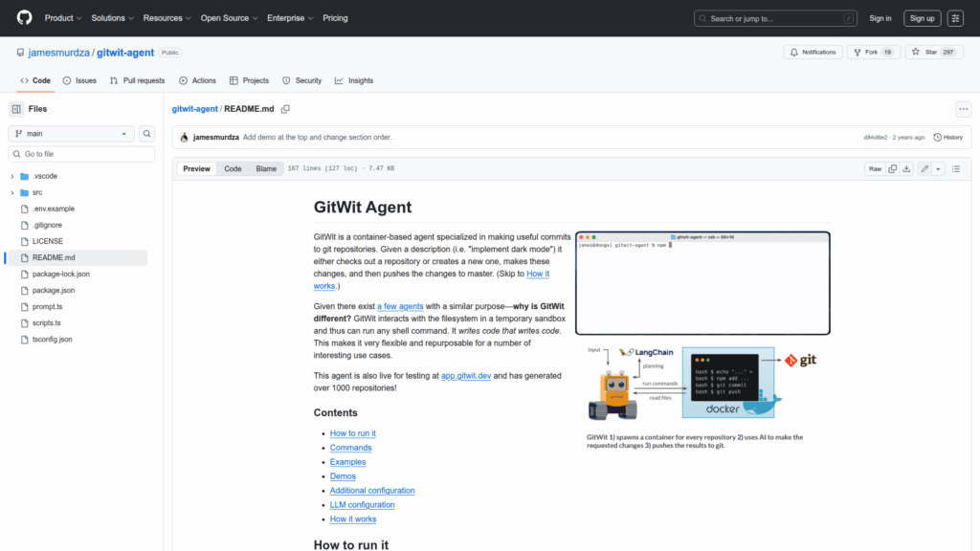The width and height of the screenshot is (980, 551).
Task: Switch to Code view toggle
Action: point(233,168)
